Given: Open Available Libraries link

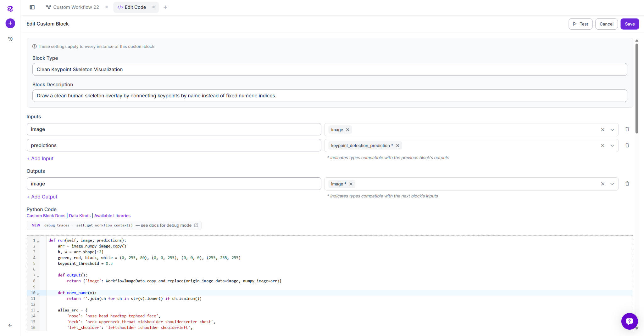Looking at the screenshot, I should tap(112, 216).
